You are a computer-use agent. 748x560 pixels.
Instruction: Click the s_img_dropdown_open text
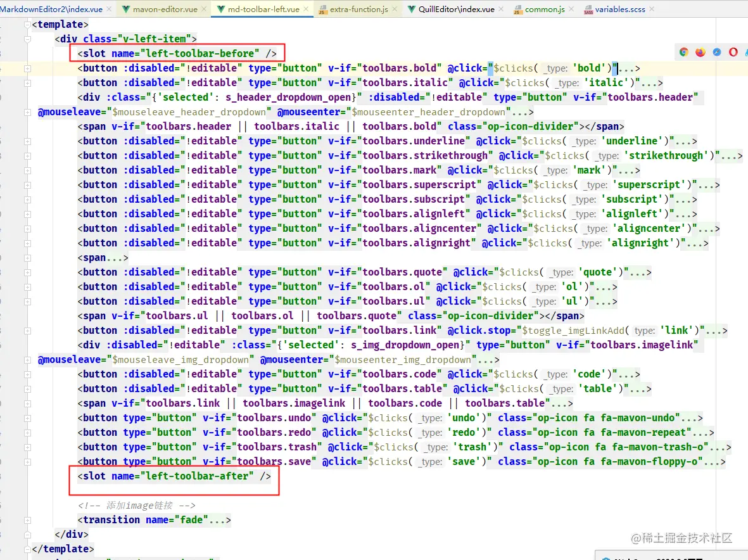[405, 345]
